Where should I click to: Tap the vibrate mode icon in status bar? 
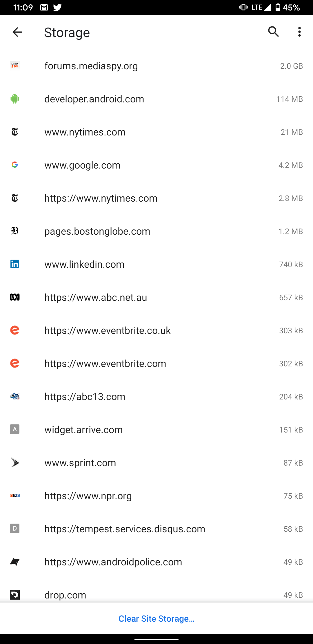[243, 7]
